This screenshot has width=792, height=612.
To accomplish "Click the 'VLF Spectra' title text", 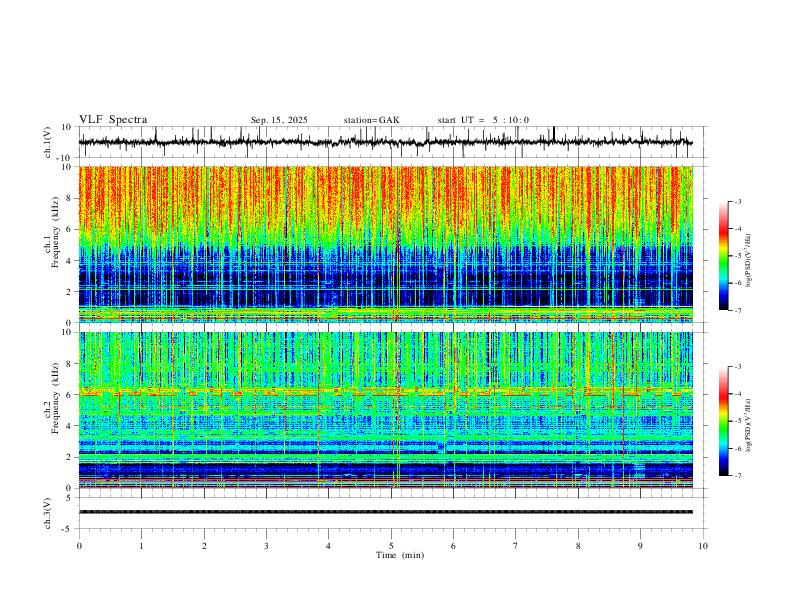I will point(113,120).
